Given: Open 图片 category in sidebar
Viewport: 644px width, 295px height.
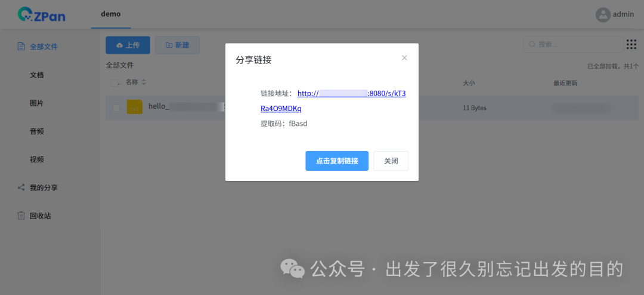Looking at the screenshot, I should [37, 103].
